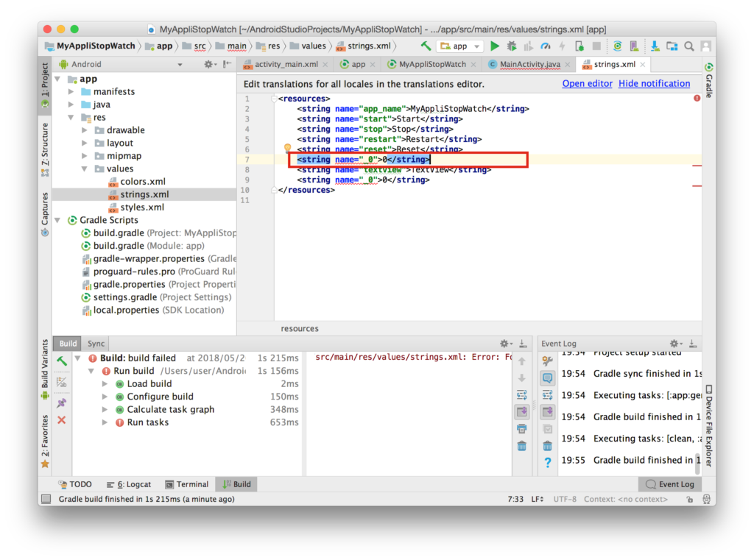Open the Android Profiler gauge icon

546,46
